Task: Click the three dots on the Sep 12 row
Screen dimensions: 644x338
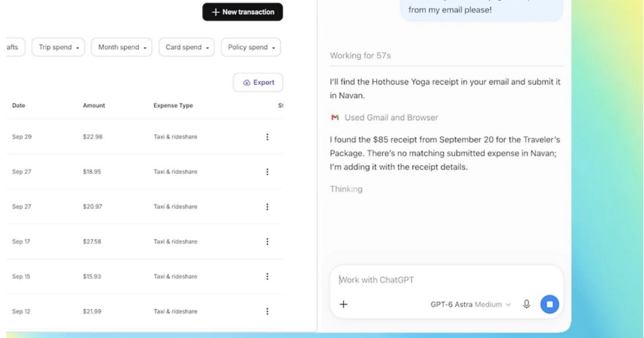Action: pos(267,311)
